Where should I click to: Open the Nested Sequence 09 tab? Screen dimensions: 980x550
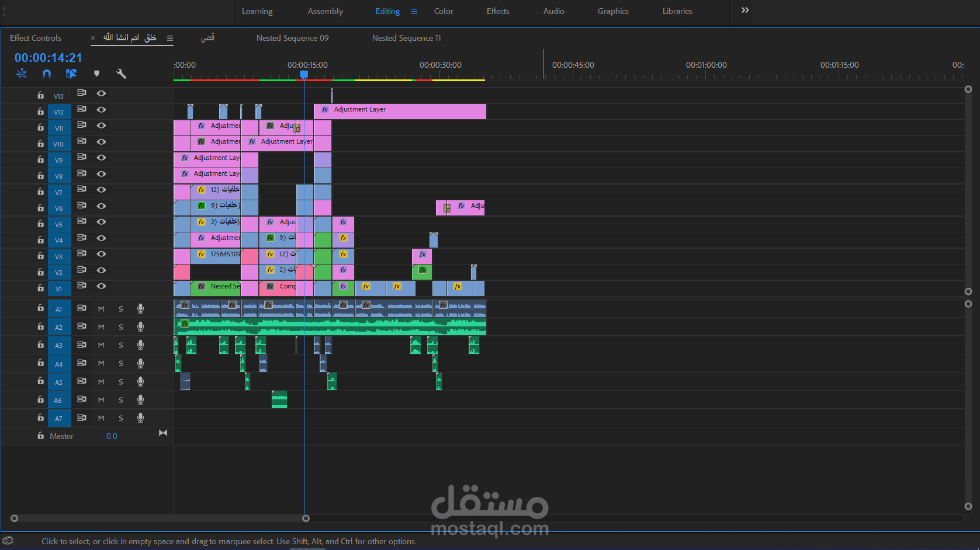293,38
